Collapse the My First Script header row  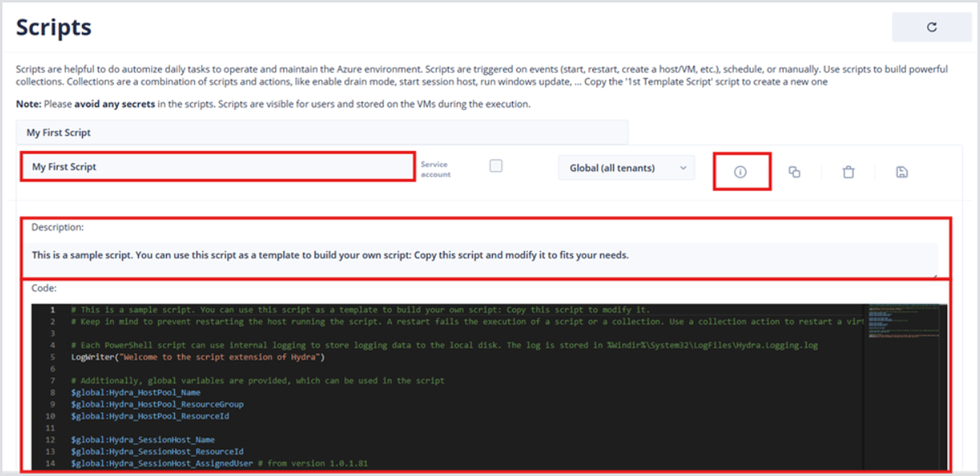point(321,132)
